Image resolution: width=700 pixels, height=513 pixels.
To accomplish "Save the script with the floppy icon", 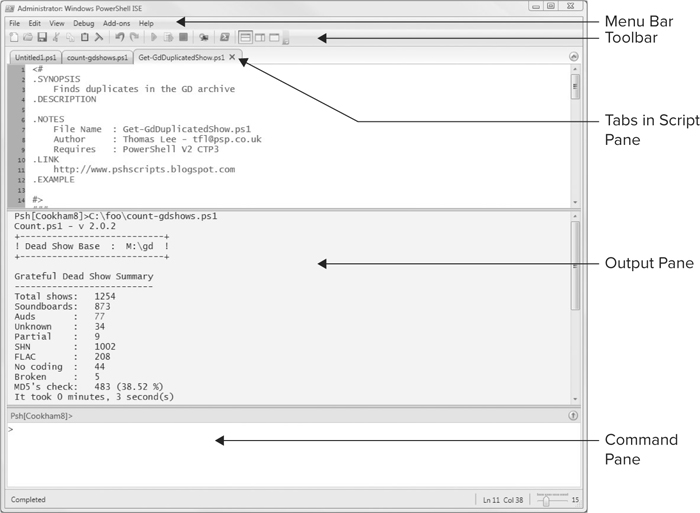I will [x=42, y=38].
